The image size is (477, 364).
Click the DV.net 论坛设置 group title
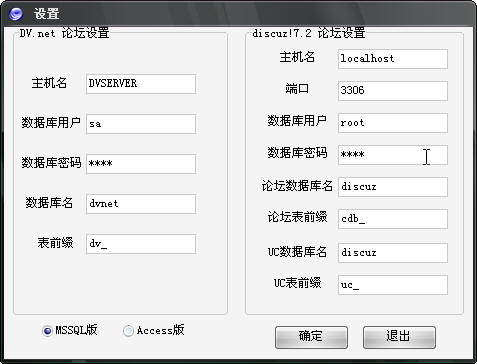(64, 33)
